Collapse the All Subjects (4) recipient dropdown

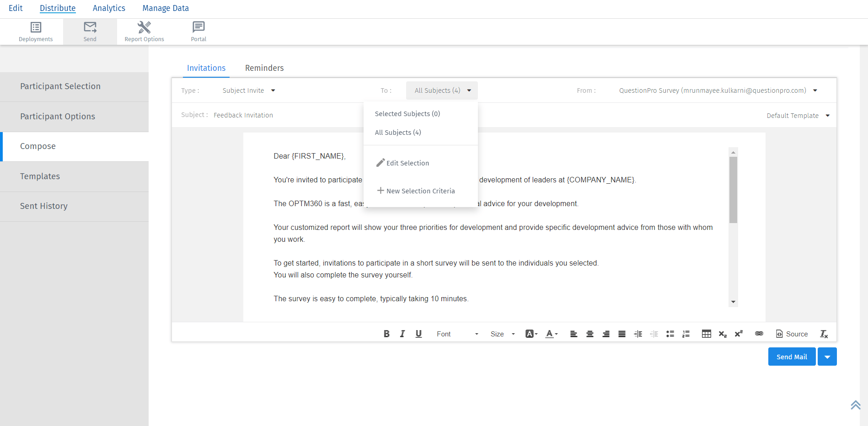442,91
